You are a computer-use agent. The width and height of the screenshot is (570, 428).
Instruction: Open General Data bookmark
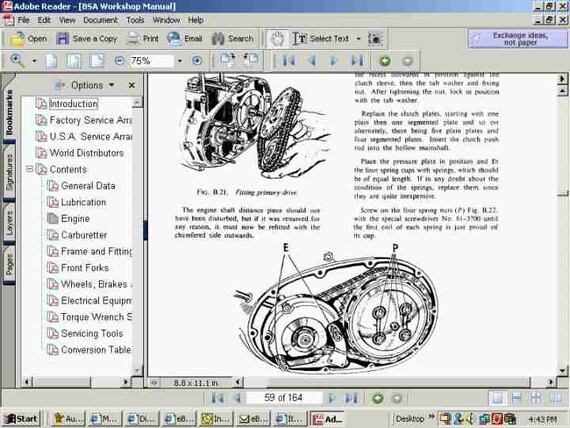(x=88, y=186)
